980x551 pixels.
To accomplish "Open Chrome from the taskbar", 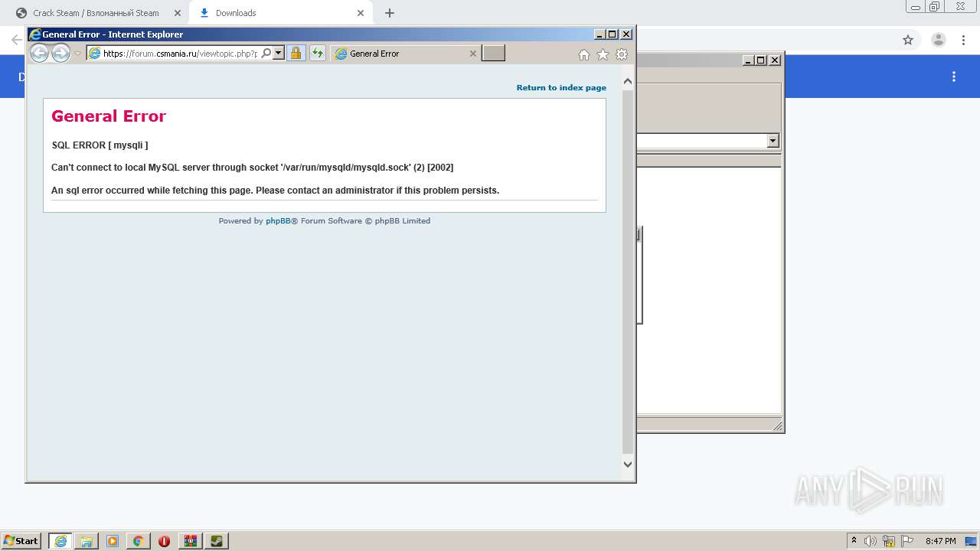I will point(139,541).
